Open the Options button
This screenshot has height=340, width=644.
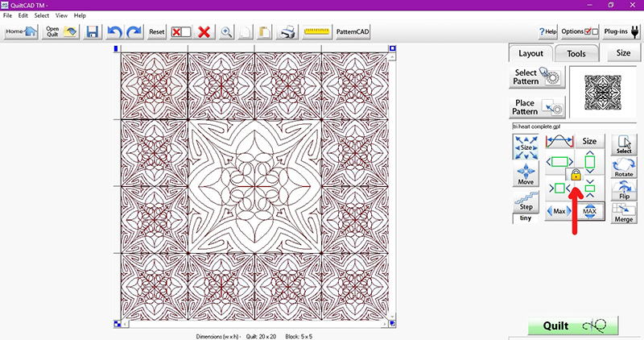(580, 31)
